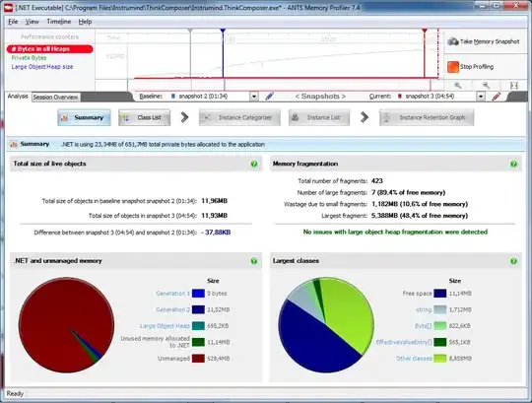Click the -37,88KB difference value
The image size is (532, 403).
[216, 233]
